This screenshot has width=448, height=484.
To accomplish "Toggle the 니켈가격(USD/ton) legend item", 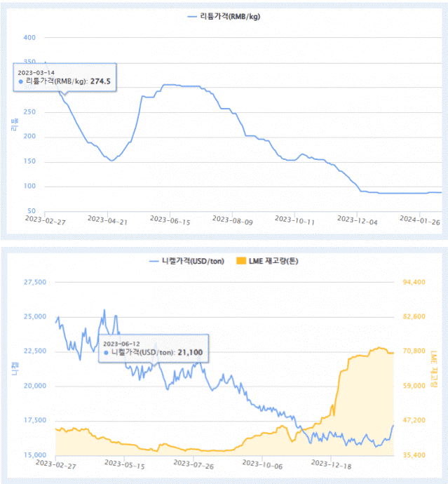I will click(186, 261).
